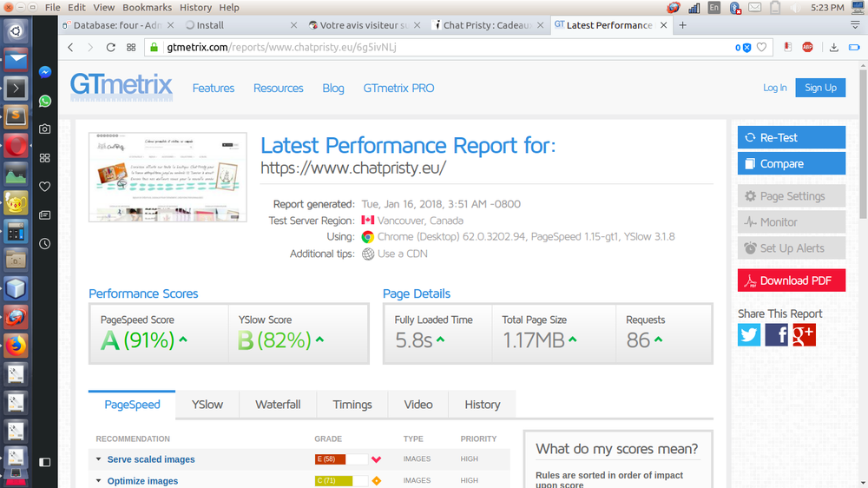Open WhatsApp in the Opera sidebar
868x488 pixels.
(x=45, y=101)
